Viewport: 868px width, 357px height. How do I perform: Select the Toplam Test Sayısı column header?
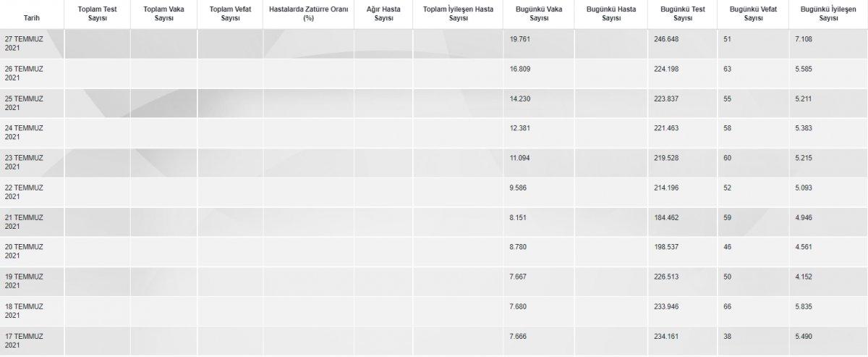pyautogui.click(x=98, y=14)
